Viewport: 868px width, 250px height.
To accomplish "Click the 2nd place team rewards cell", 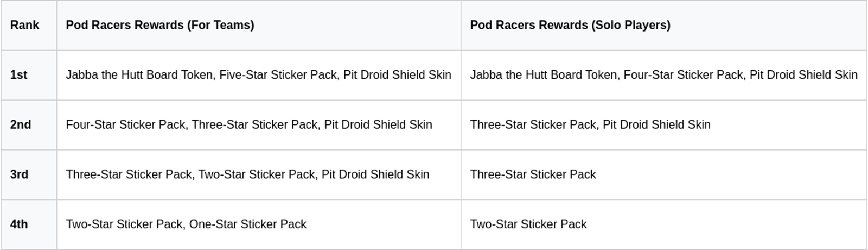I will 249,124.
